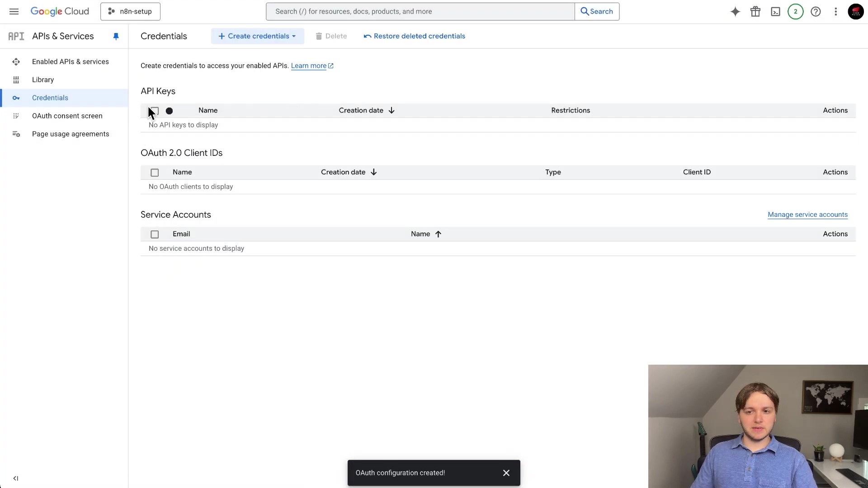Open the n8n-setup project picker
This screenshot has height=488, width=868.
click(130, 11)
